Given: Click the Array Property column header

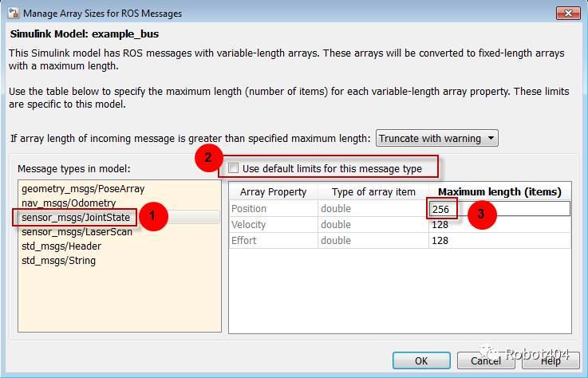Looking at the screenshot, I should coord(274,192).
